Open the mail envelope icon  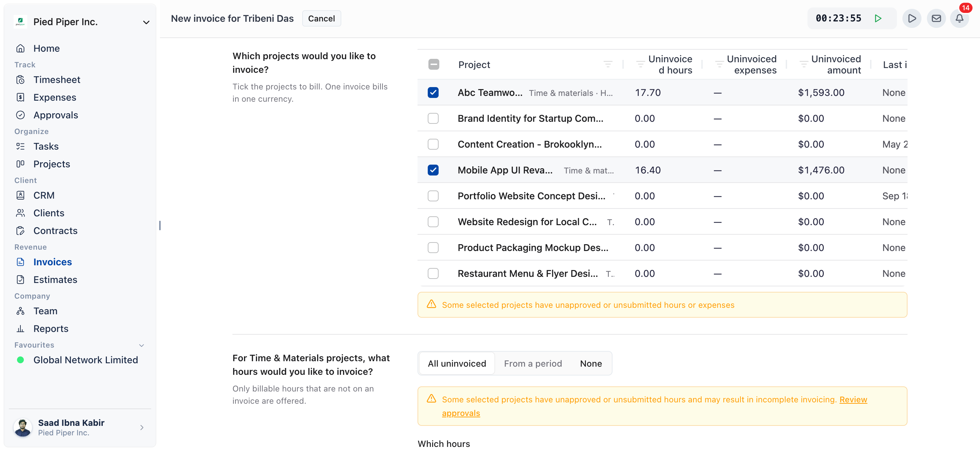tap(936, 18)
